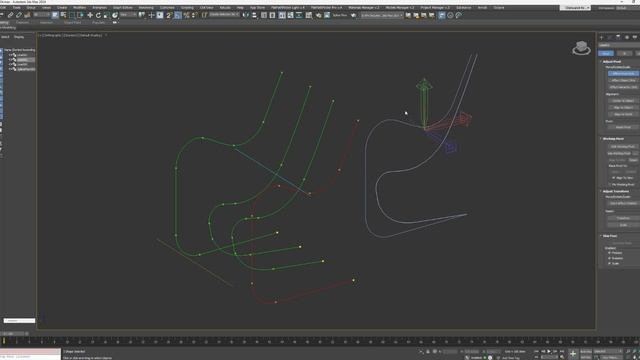This screenshot has height=360, width=640.
Task: Choose the Unlink Selection tool
Action: 19,15
